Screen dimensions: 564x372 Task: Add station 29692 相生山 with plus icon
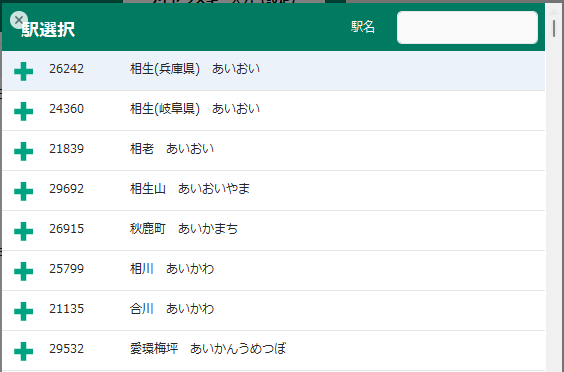pos(24,191)
